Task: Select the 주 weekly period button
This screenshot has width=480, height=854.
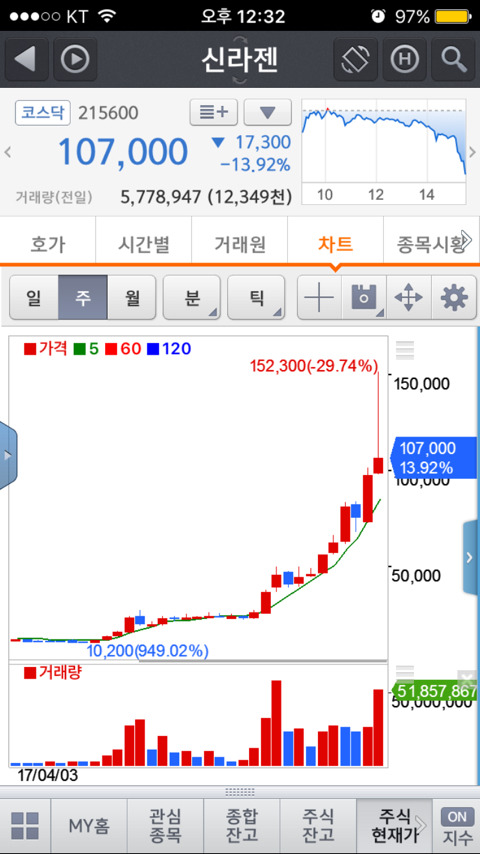Action: (x=83, y=297)
